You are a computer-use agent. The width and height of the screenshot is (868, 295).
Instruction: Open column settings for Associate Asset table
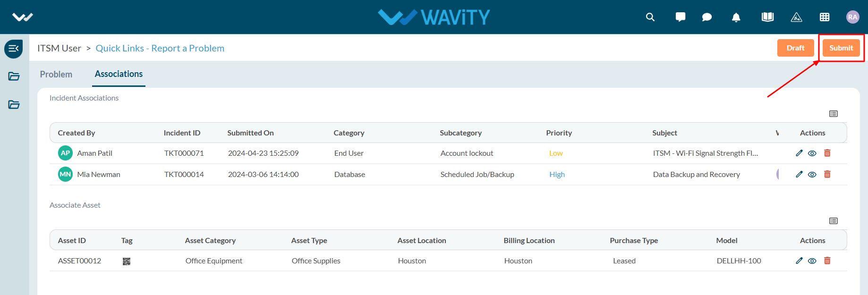pos(834,221)
